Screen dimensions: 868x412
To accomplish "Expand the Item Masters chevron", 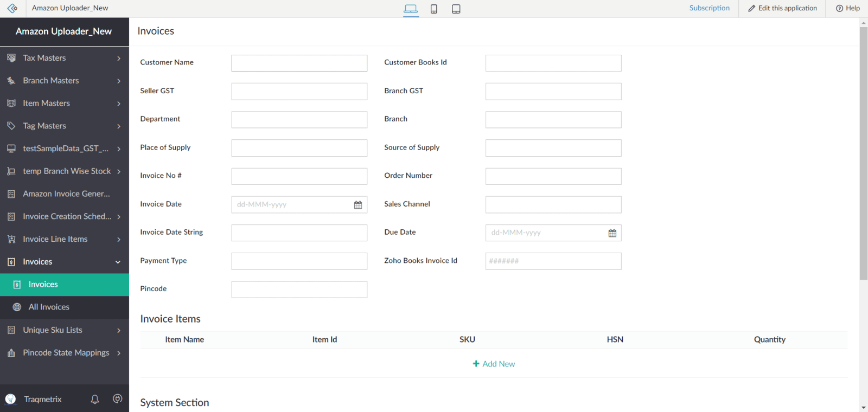I will pyautogui.click(x=119, y=104).
